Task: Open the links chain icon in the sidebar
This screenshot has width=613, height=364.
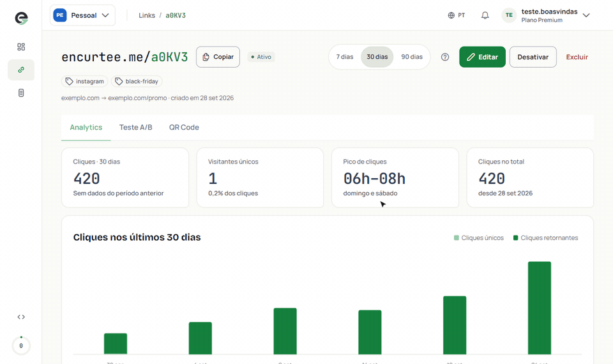Action: click(x=21, y=70)
